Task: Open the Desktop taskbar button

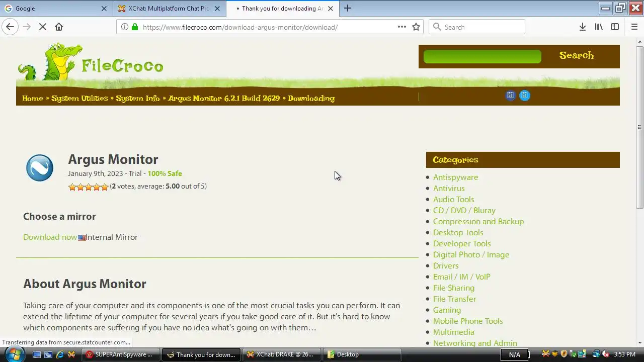Action: (362, 354)
